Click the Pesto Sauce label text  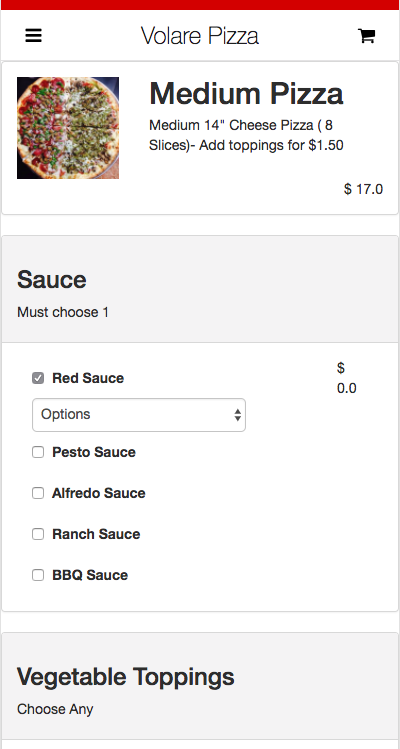pyautogui.click(x=94, y=452)
